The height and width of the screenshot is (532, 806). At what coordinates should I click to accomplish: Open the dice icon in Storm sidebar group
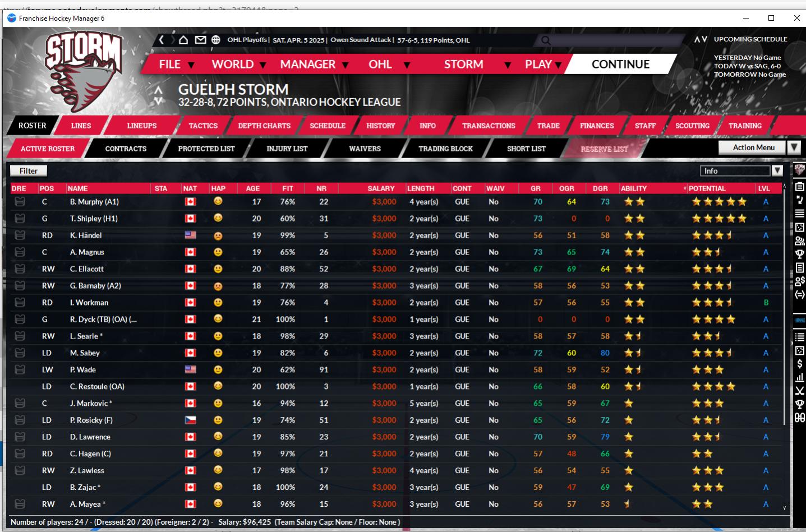click(800, 228)
